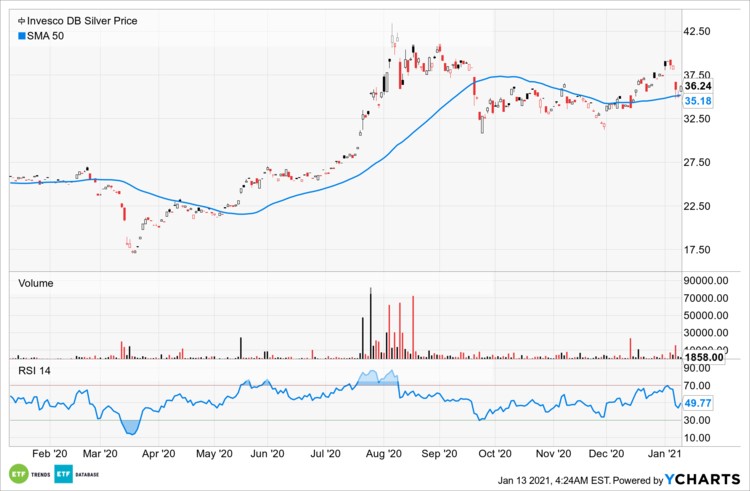
Task: Click the RSI 14 panel title
Action: pyautogui.click(x=36, y=371)
